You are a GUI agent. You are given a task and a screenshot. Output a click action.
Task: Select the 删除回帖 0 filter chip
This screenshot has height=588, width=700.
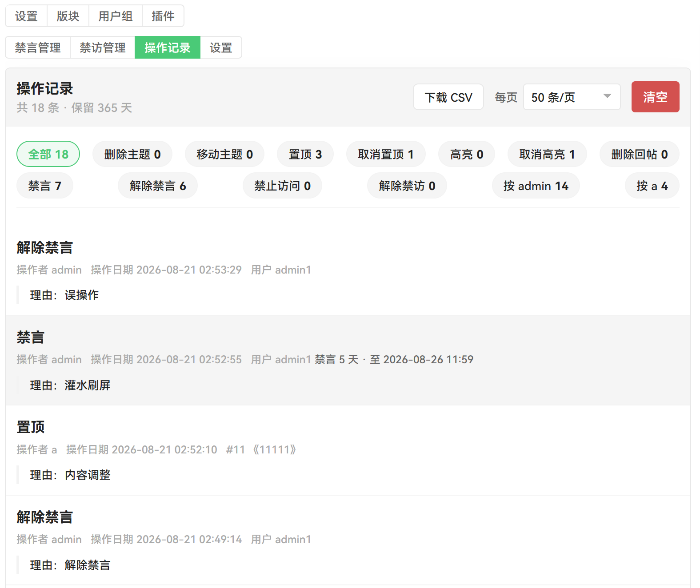(640, 154)
